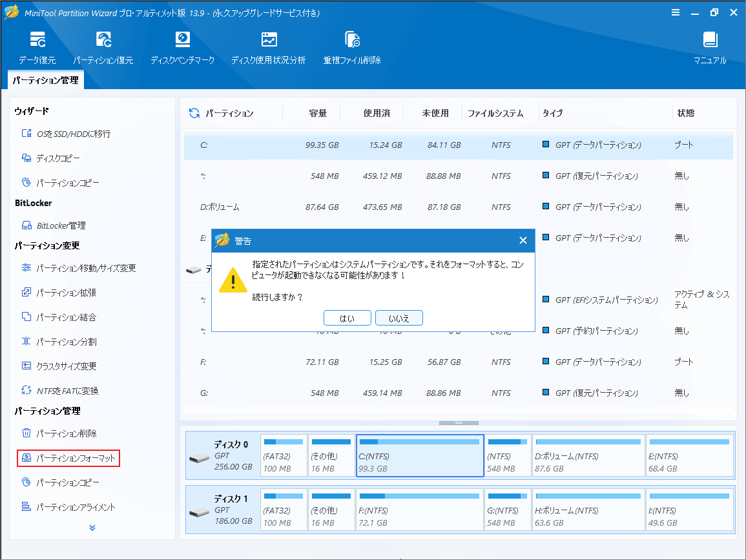Select パーティション削除 trash item

[x=59, y=433]
